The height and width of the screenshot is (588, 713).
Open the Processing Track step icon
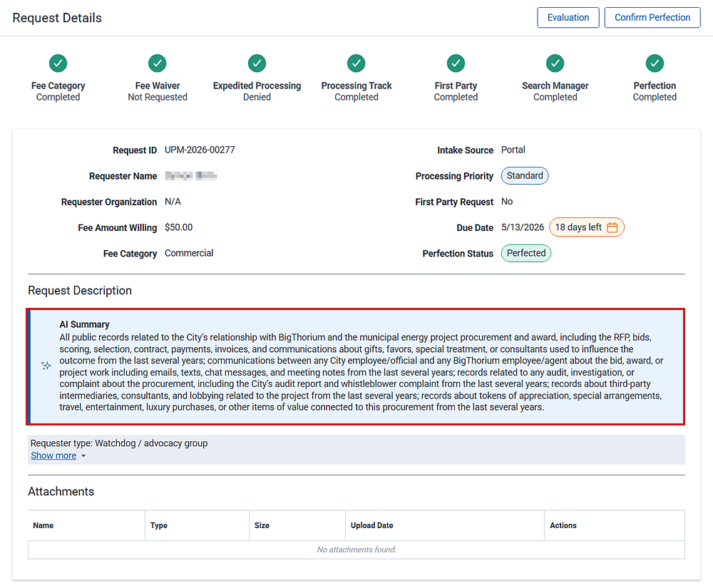[356, 63]
